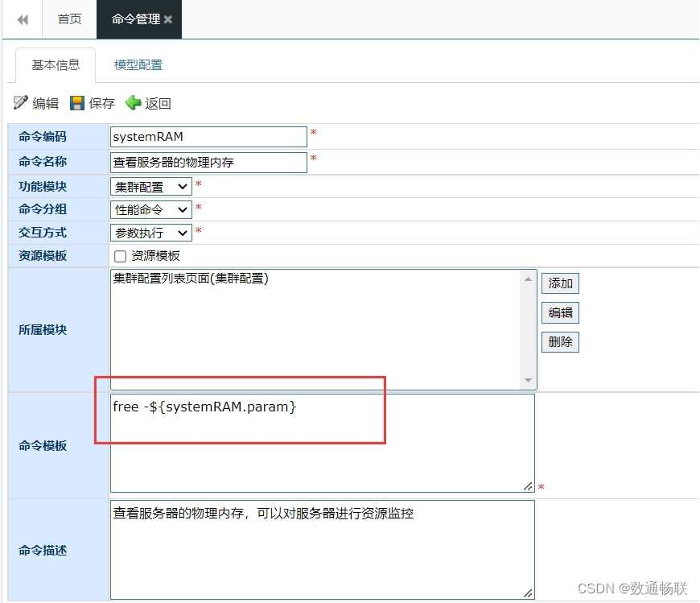Click the pencil 编辑 icon in the toolbar
700x603 pixels.
(20, 103)
